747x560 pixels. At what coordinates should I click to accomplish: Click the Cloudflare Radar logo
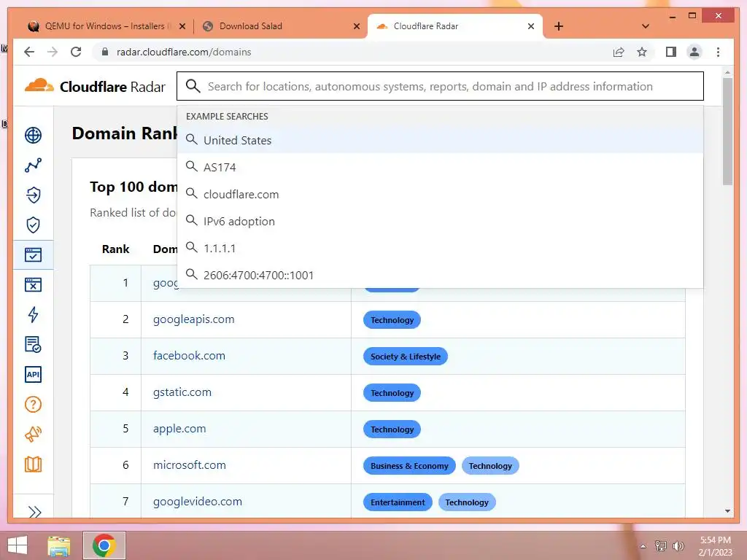(95, 86)
